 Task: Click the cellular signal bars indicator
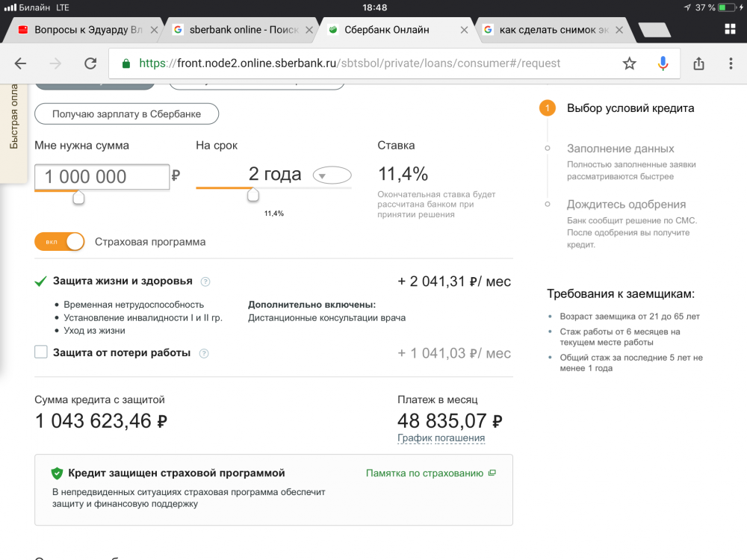[10, 7]
